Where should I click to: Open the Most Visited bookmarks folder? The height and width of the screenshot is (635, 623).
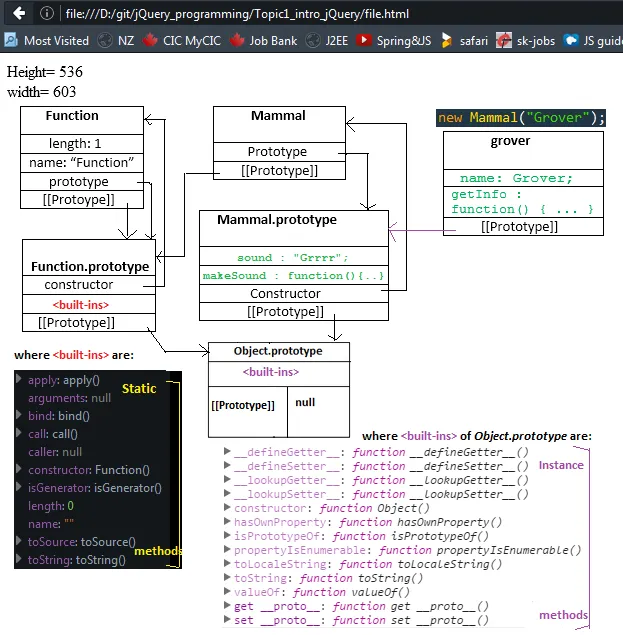(x=47, y=41)
